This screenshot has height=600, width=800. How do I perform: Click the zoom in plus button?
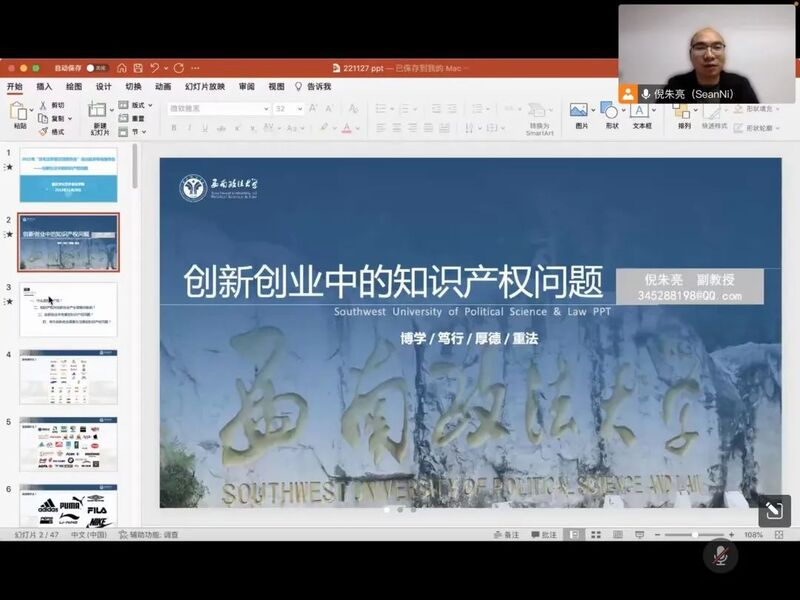[731, 535]
